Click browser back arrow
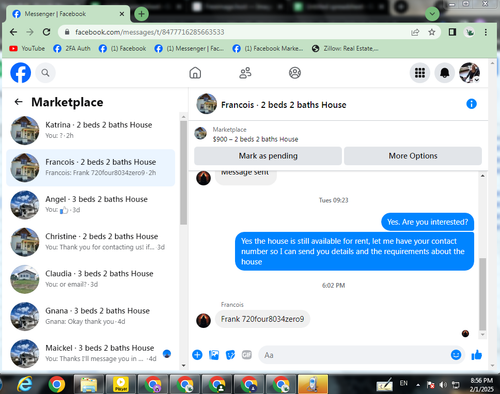500x394 pixels. point(13,32)
